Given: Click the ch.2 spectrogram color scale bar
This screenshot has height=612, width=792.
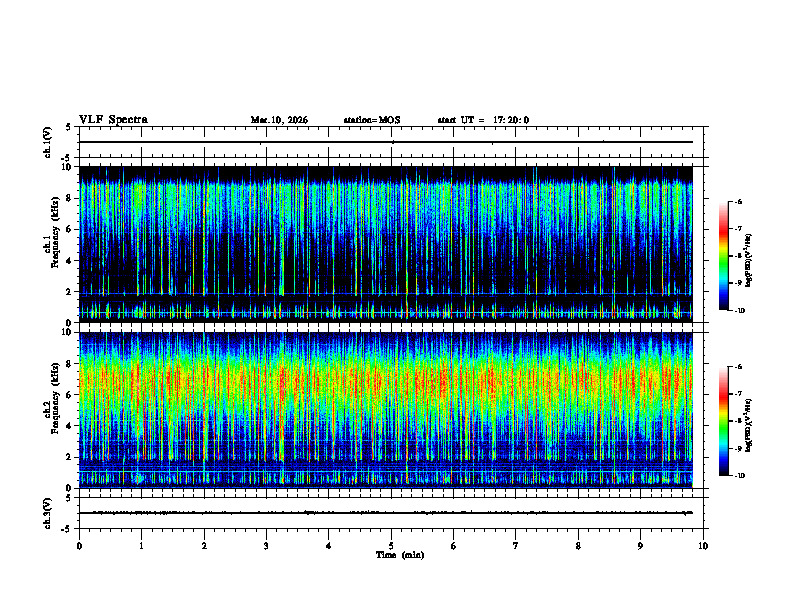Looking at the screenshot, I should coord(724,421).
